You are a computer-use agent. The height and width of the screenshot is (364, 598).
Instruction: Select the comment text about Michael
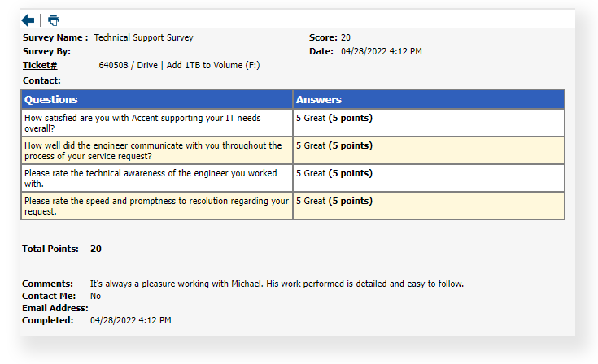tap(277, 284)
